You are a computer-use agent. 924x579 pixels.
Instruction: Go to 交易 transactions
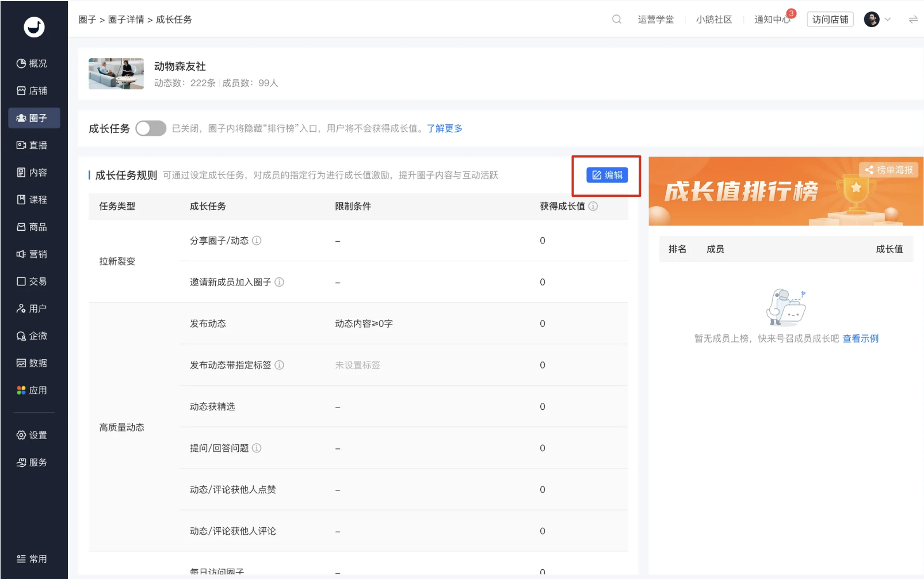coord(32,281)
